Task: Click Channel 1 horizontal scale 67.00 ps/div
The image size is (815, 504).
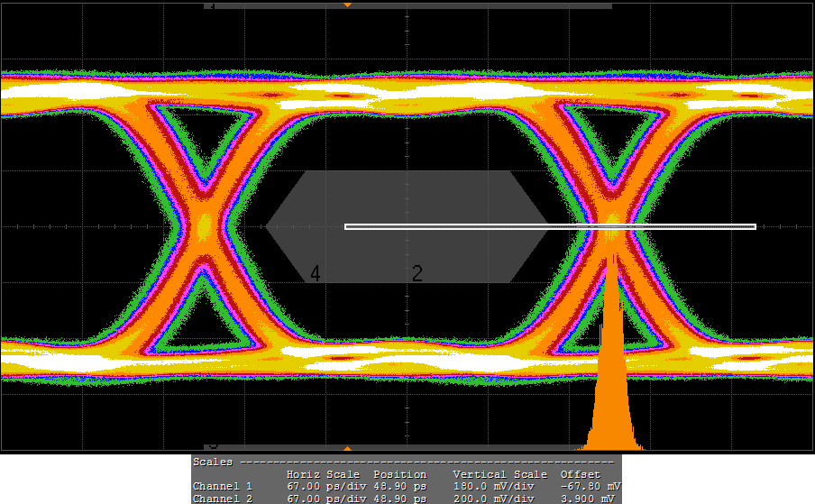Action: (x=325, y=486)
